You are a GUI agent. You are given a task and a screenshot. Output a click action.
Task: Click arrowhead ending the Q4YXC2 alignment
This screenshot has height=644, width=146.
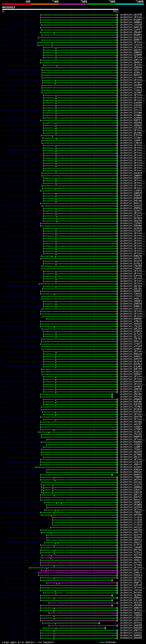[112, 580]
